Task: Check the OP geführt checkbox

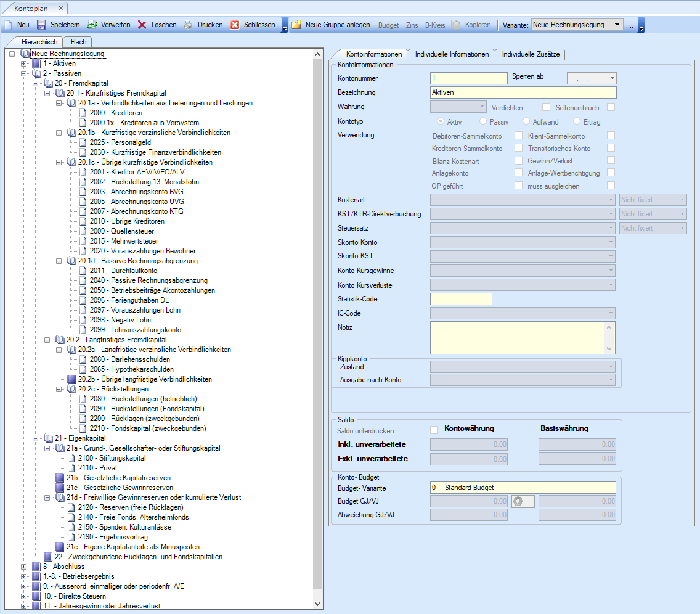Action: point(519,186)
